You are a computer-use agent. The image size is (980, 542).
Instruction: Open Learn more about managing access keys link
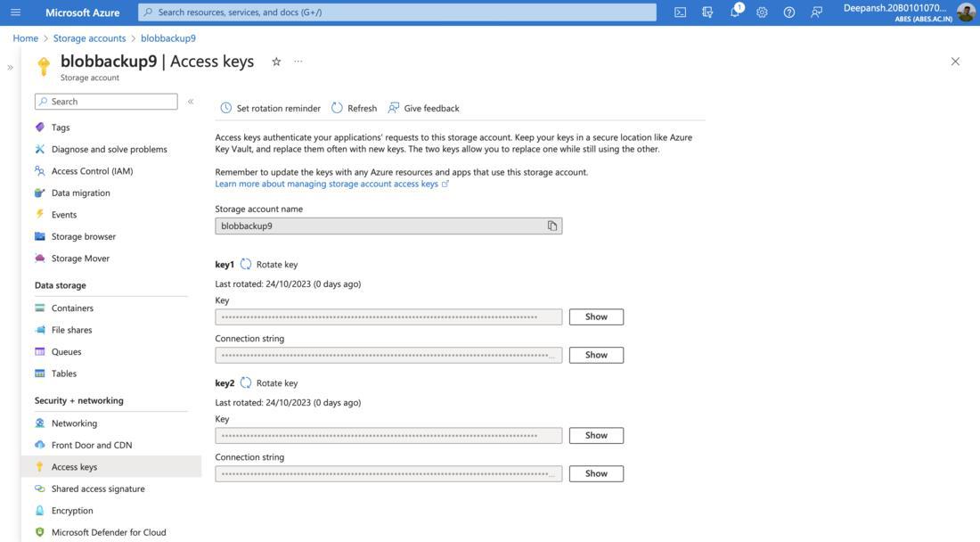(x=327, y=184)
